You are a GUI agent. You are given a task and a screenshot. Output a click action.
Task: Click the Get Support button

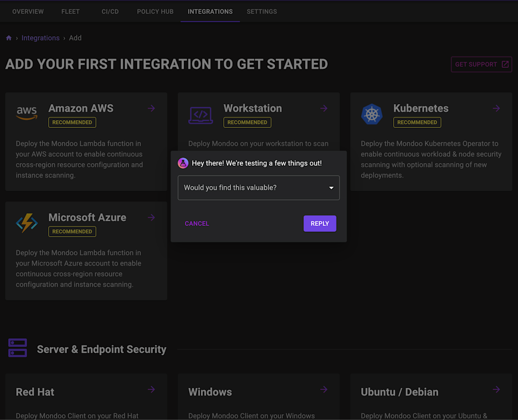tap(482, 64)
